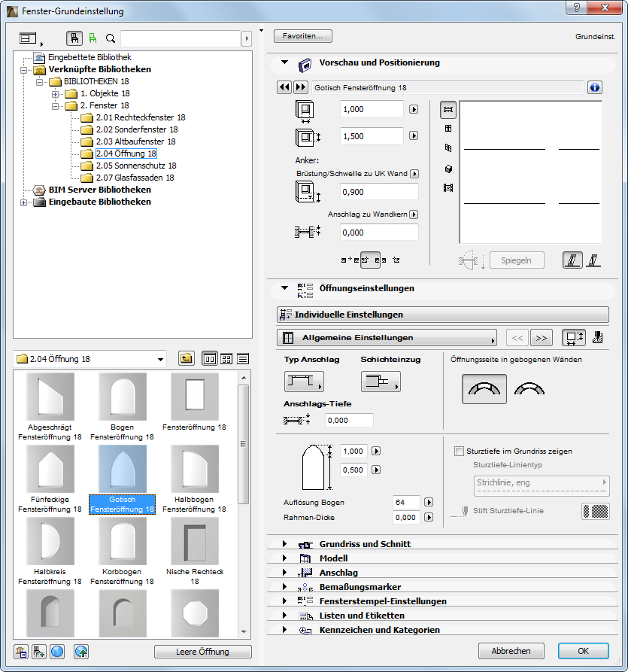Enable 'Sturztiefe im Grundriss zeigen' checkbox
The width and height of the screenshot is (628, 672).
coord(459,451)
